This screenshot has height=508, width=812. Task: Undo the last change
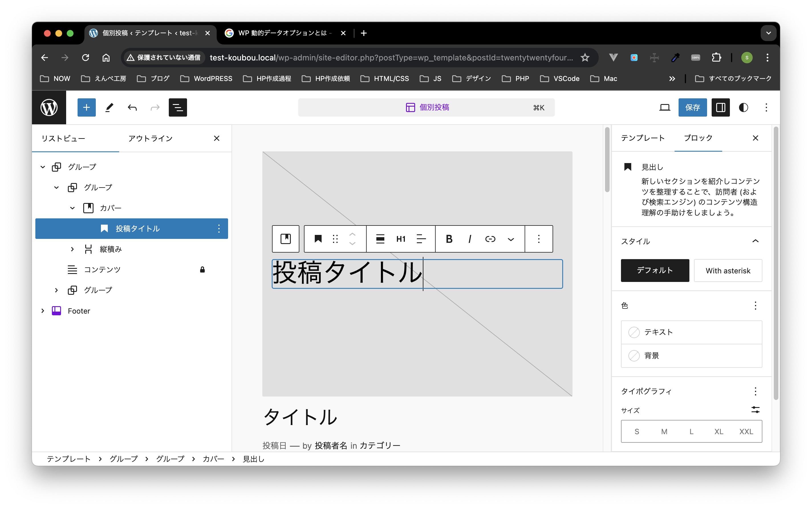click(x=132, y=107)
